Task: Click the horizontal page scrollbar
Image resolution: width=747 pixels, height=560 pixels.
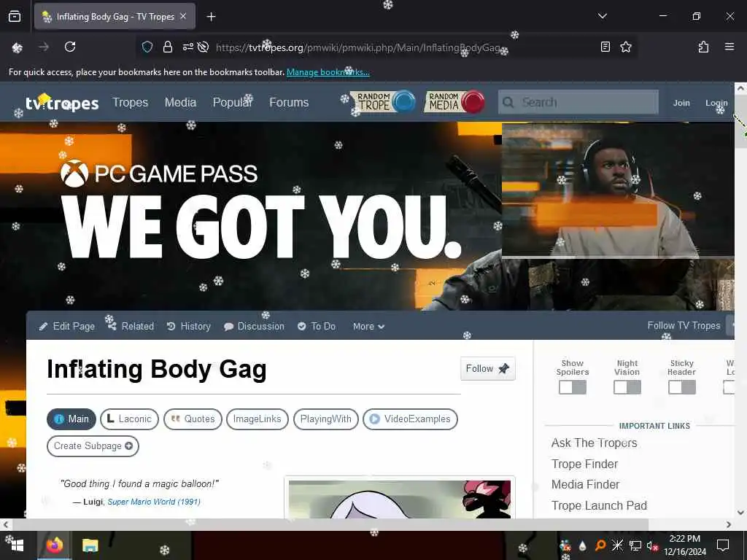Action: [x=330, y=524]
